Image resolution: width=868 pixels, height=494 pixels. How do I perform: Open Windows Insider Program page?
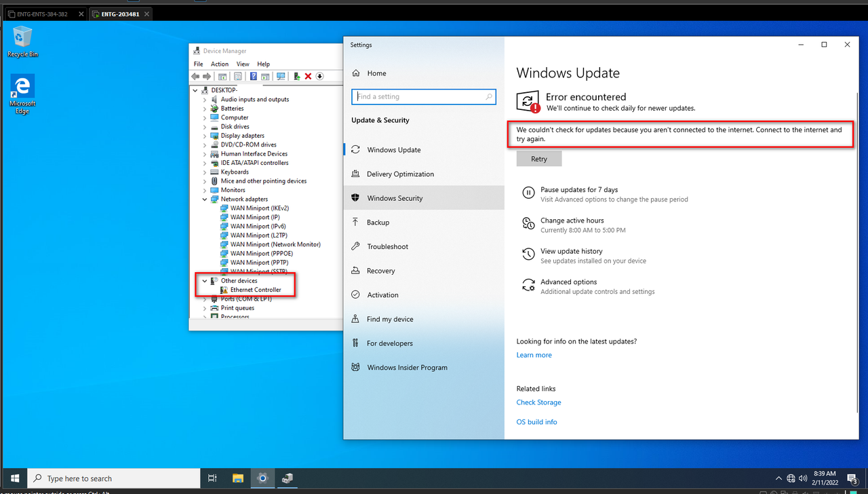pos(424,368)
